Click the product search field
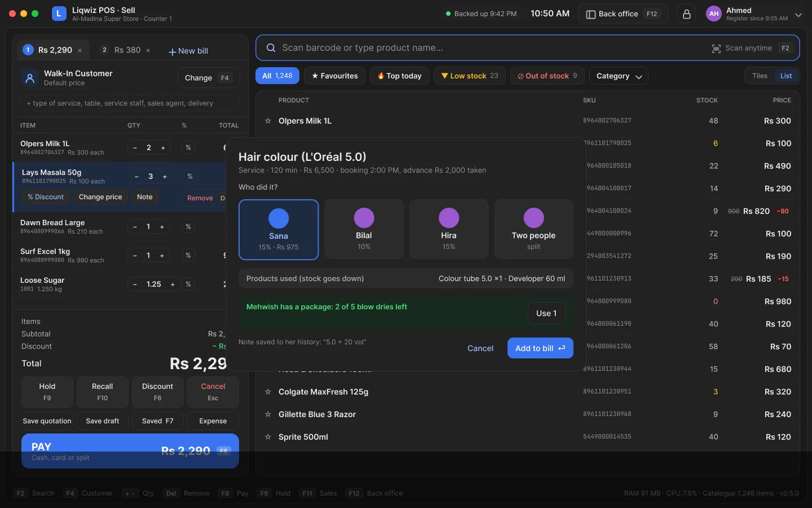812x508 pixels. pos(528,48)
